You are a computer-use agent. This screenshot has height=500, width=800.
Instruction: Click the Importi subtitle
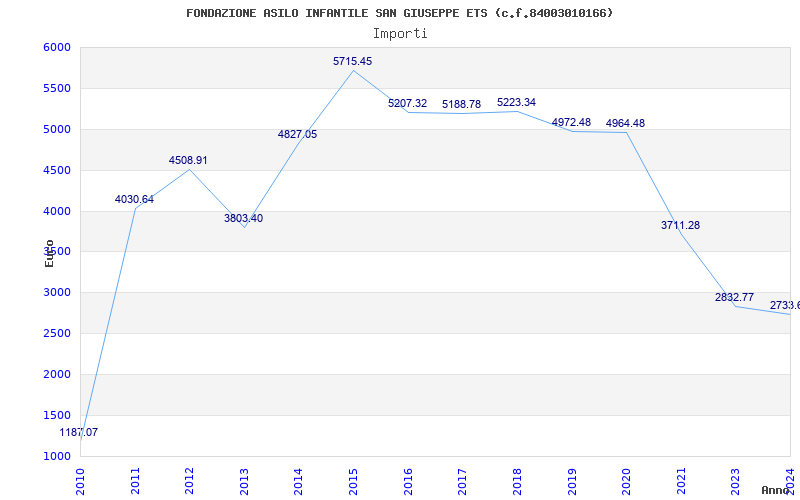(x=400, y=34)
